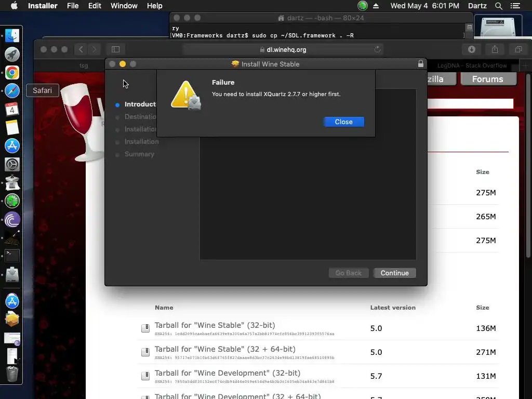Open the Installer application menu
The width and height of the screenshot is (532, 399).
43,6
